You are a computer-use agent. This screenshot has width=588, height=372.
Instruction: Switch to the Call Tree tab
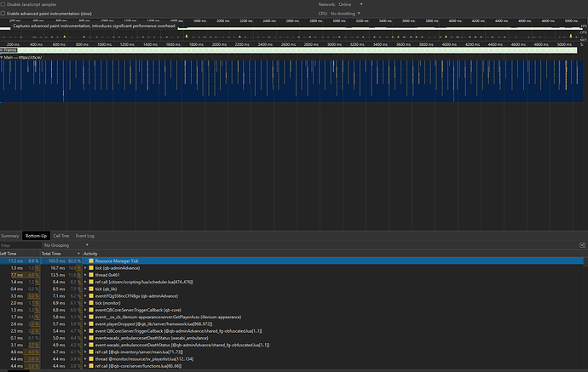pos(61,235)
